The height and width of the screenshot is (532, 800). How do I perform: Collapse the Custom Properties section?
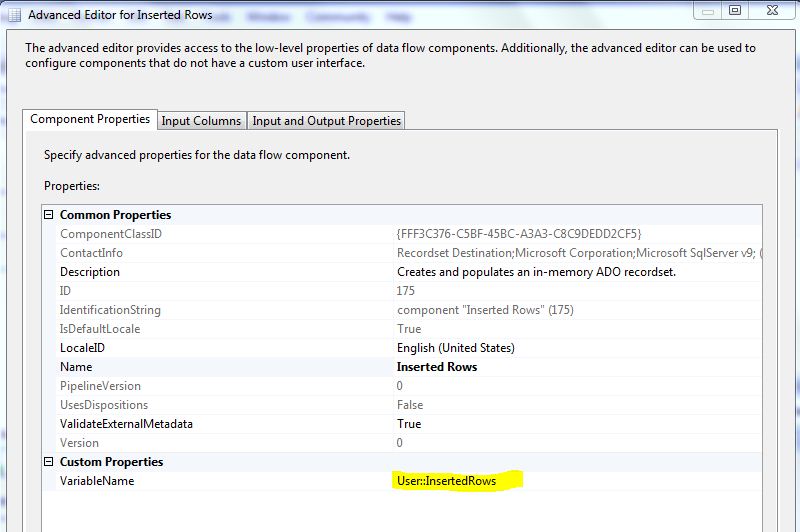[49, 462]
